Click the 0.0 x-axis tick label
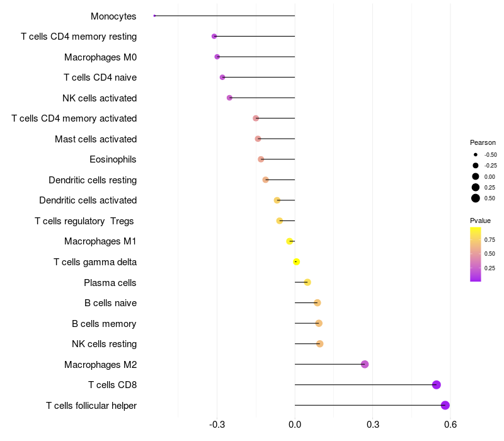504x441 pixels. click(x=295, y=425)
